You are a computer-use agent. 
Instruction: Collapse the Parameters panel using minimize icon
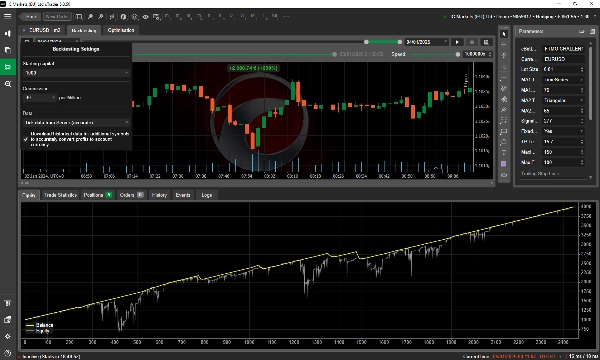[x=582, y=31]
